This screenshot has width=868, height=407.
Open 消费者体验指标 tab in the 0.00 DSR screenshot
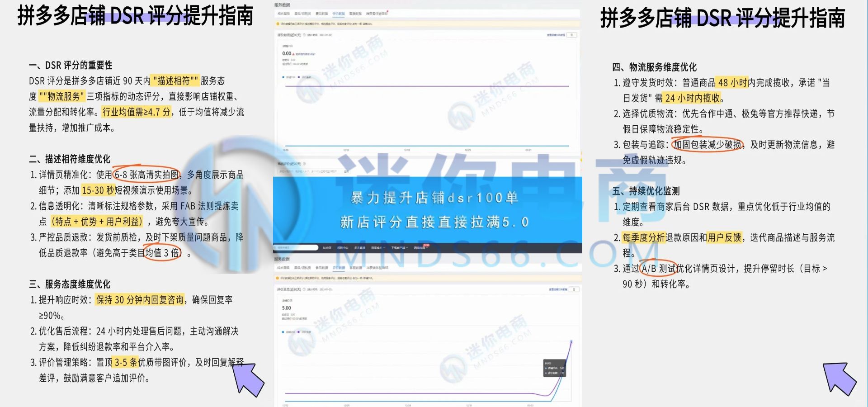[x=377, y=14]
